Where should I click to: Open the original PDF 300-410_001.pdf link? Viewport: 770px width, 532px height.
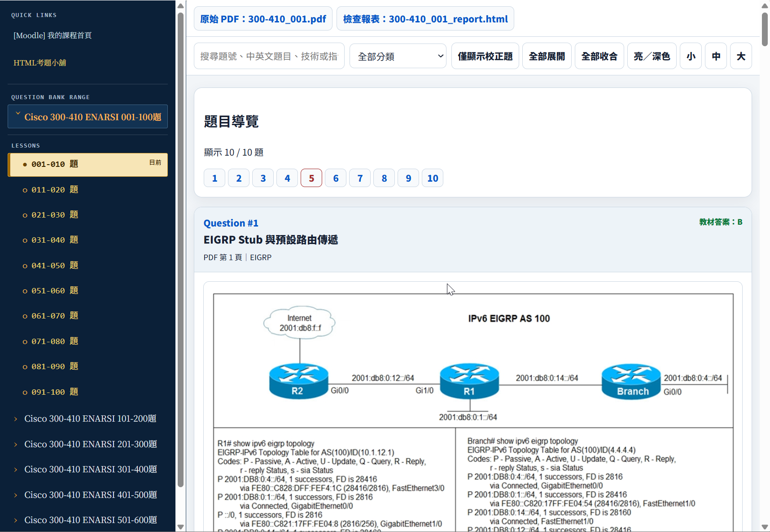click(263, 19)
